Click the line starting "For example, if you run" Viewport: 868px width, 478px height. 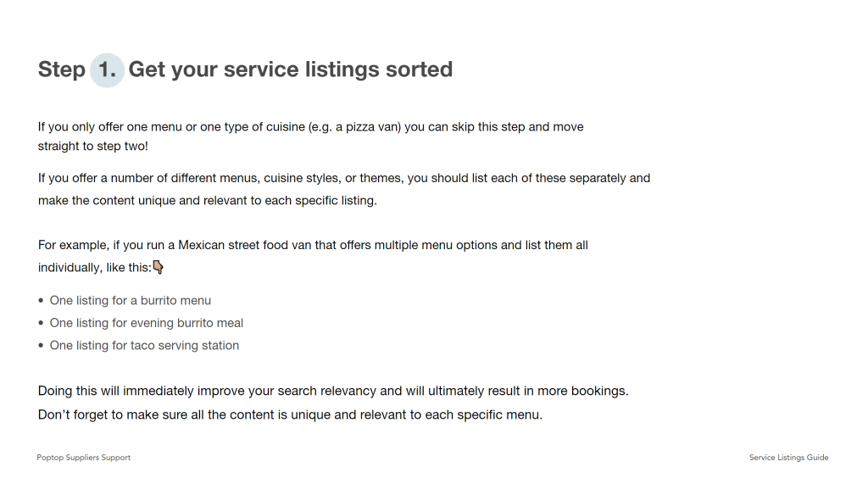pyautogui.click(x=313, y=246)
